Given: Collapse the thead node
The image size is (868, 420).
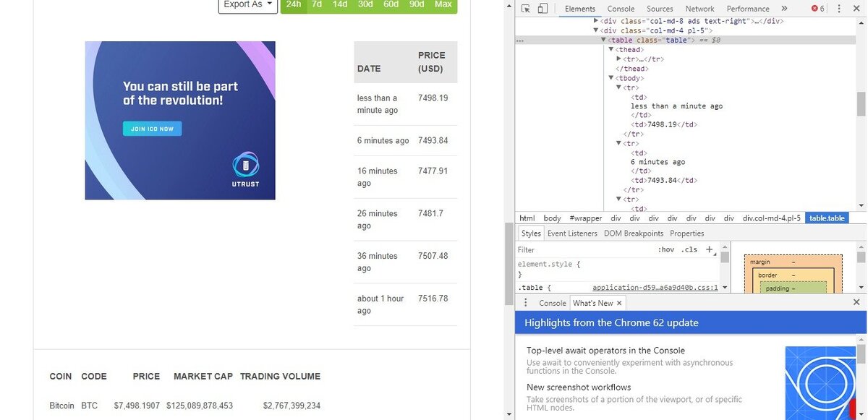Looking at the screenshot, I should click(x=611, y=49).
